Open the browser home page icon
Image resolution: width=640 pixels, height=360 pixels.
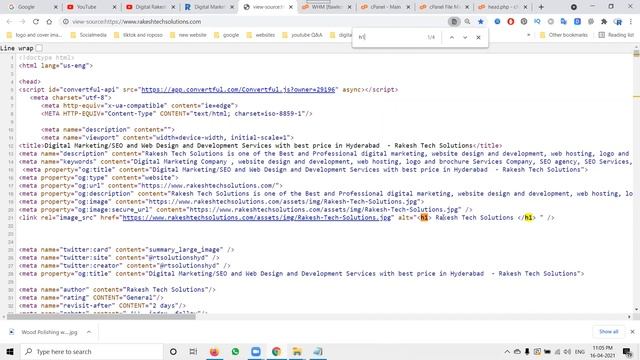point(49,22)
